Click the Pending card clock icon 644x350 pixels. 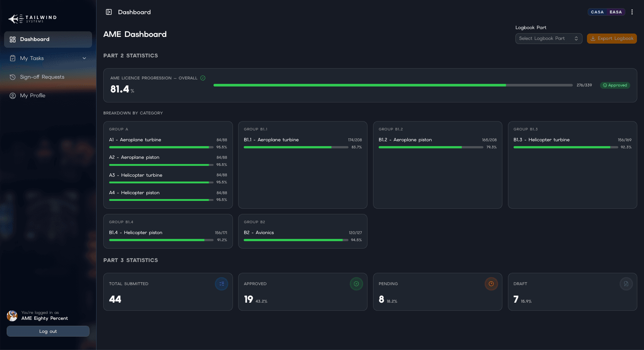point(491,284)
